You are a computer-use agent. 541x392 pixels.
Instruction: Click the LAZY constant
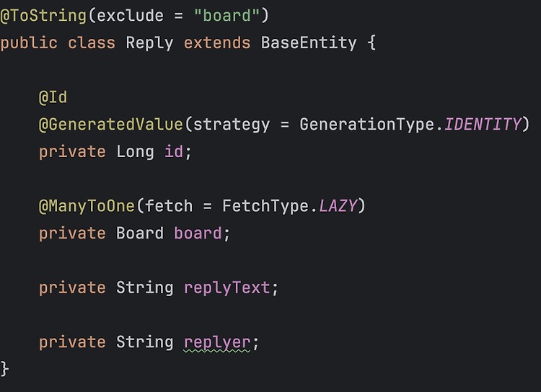[338, 206]
